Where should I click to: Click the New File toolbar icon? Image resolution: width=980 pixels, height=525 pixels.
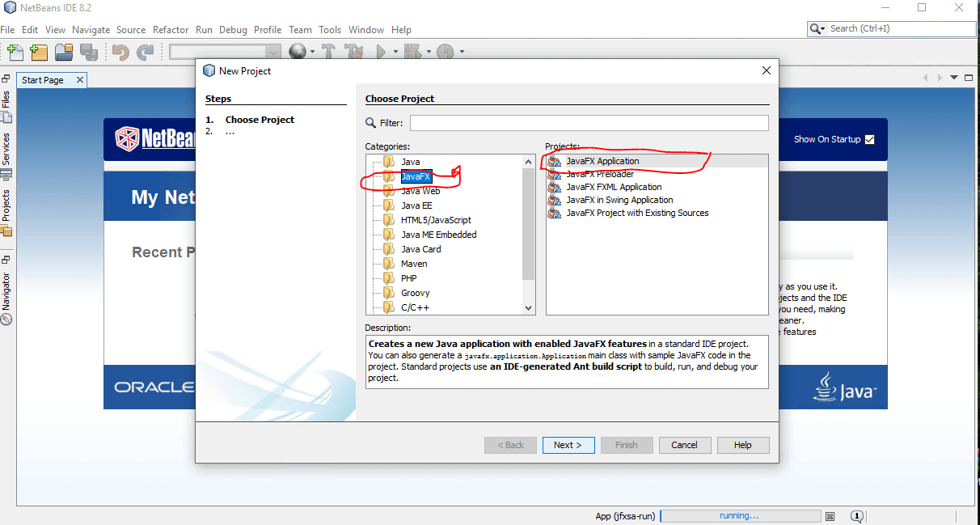(15, 52)
